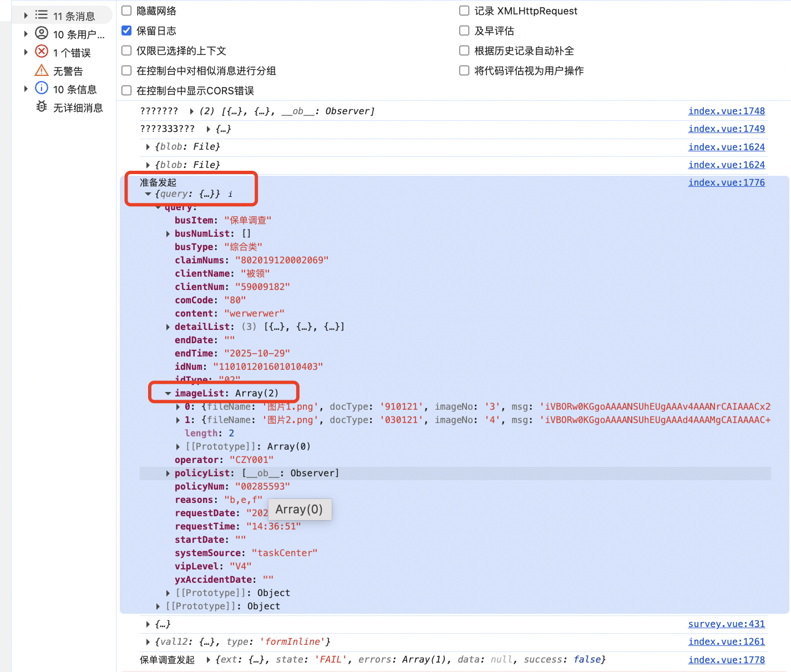Open source link index.vue:1749
Screen dimensions: 791x672
(x=726, y=129)
